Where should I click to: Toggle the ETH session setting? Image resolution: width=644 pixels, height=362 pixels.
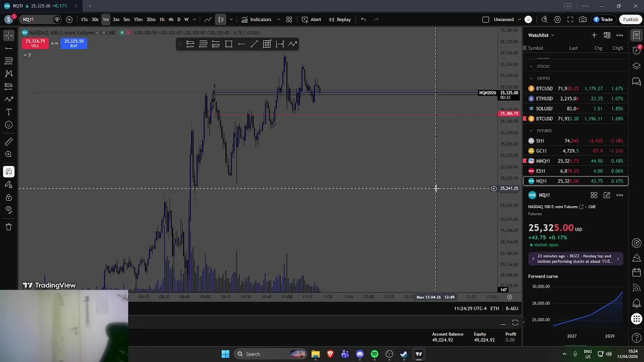pos(495,309)
